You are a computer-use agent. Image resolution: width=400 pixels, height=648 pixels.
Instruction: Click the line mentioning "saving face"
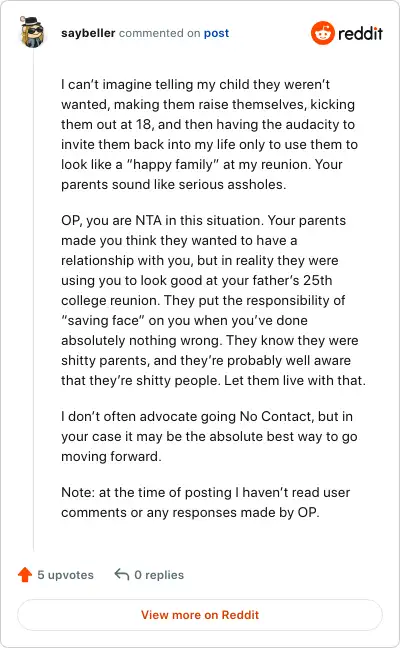tap(184, 320)
